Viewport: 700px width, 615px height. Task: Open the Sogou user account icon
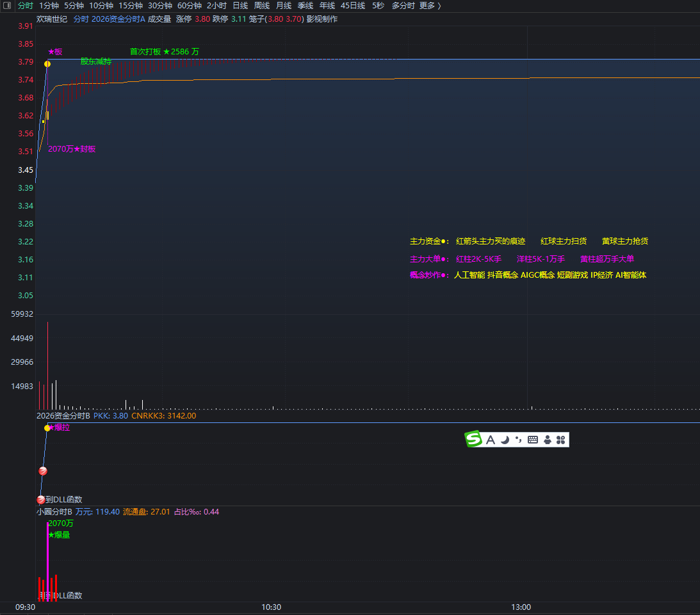click(548, 440)
